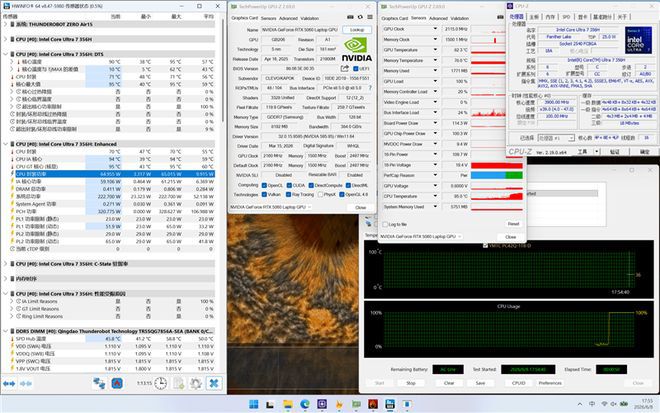
Task: Click the 16-Pin Voltage red graph bar
Action: coord(497,165)
